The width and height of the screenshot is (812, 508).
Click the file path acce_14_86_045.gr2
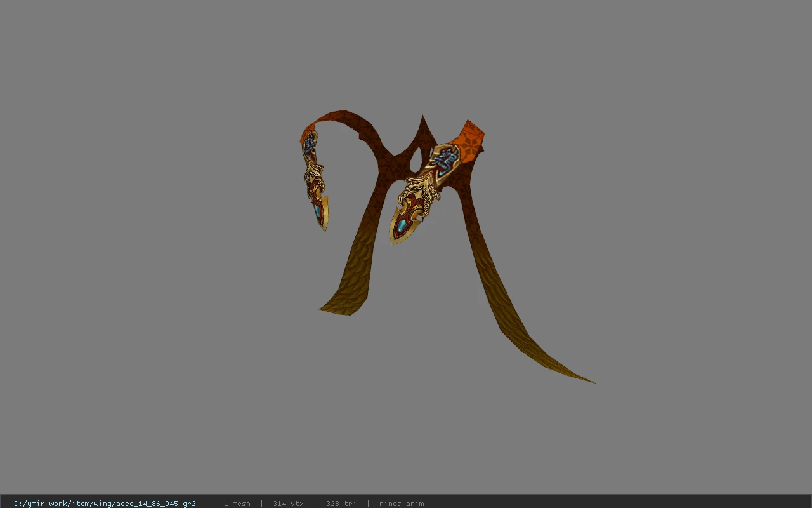(x=105, y=504)
